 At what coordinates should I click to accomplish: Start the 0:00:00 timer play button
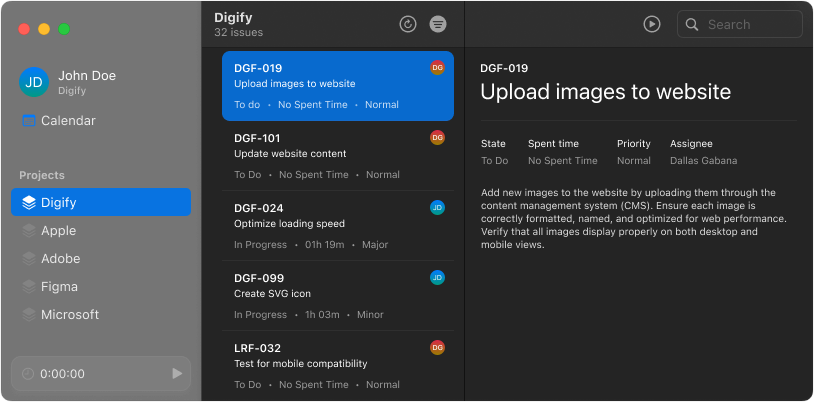click(x=177, y=373)
